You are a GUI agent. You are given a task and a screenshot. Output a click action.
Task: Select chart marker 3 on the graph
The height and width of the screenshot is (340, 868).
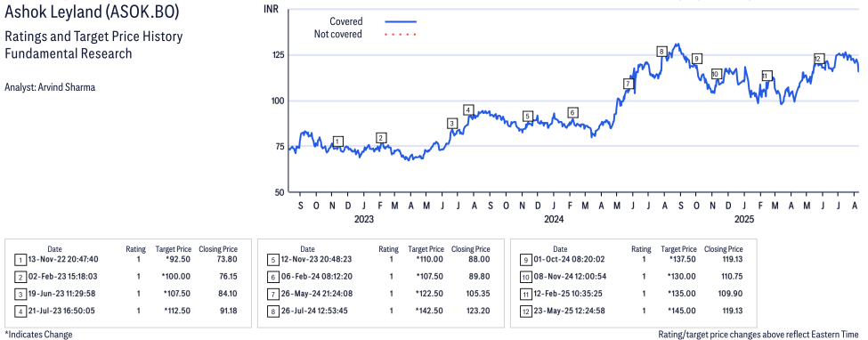[x=452, y=124]
